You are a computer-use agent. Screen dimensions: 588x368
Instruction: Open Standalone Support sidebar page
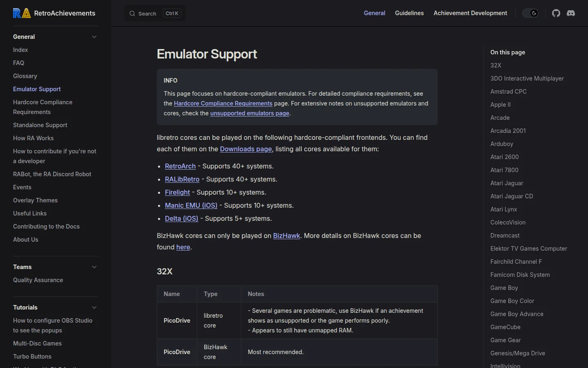pos(40,125)
